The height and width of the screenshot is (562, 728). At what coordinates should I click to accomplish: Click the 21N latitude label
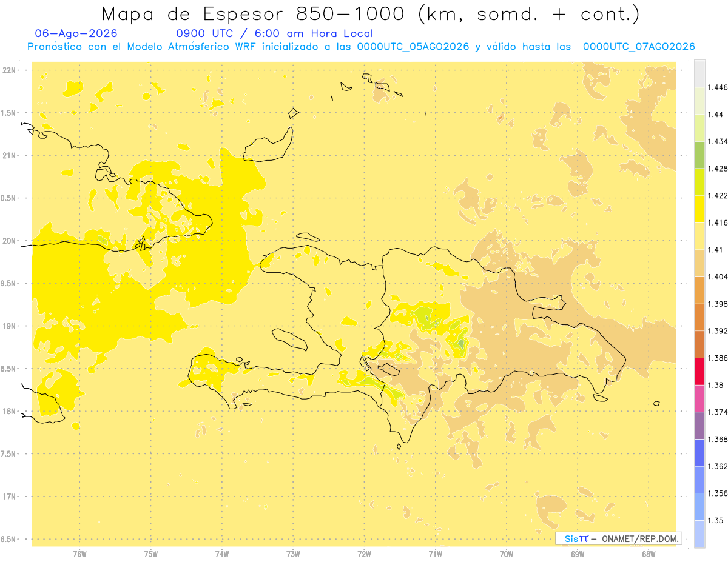coord(9,156)
